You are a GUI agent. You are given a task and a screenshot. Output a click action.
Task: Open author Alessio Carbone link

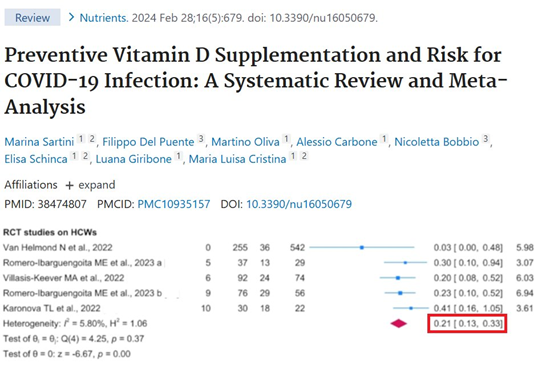[x=337, y=142]
